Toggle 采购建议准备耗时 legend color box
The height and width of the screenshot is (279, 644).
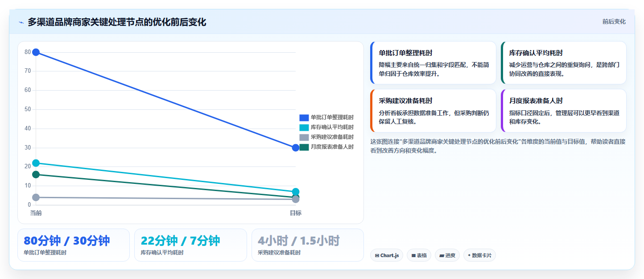pos(304,137)
